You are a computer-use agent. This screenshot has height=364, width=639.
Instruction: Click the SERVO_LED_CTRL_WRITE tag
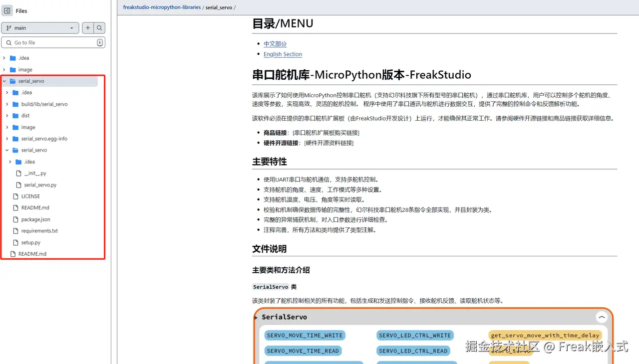pos(415,336)
